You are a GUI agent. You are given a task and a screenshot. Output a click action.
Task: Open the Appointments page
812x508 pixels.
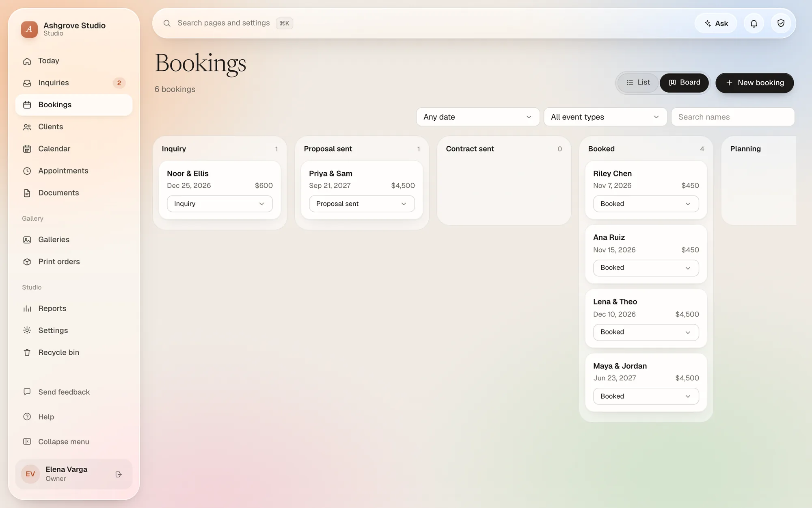[x=74, y=171]
